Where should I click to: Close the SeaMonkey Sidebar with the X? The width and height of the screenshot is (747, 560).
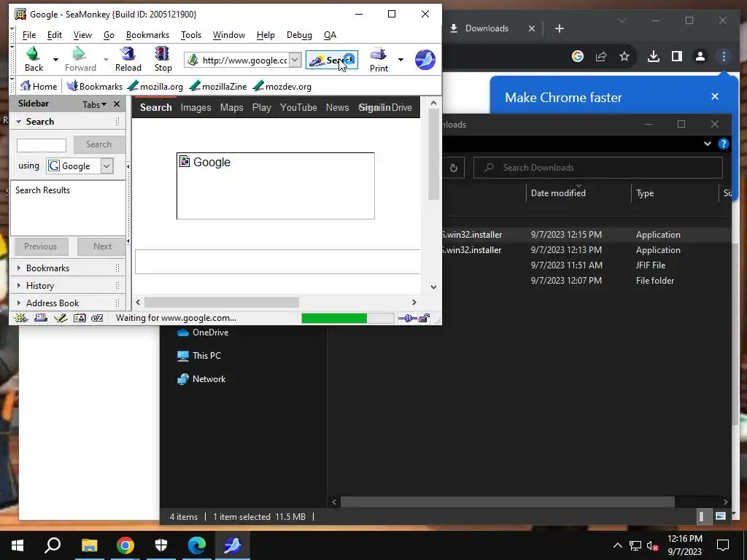[117, 104]
